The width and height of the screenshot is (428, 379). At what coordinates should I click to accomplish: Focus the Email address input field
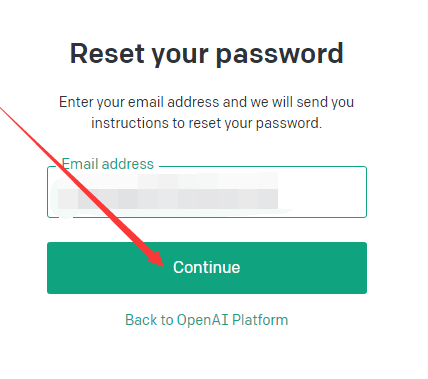[x=207, y=192]
